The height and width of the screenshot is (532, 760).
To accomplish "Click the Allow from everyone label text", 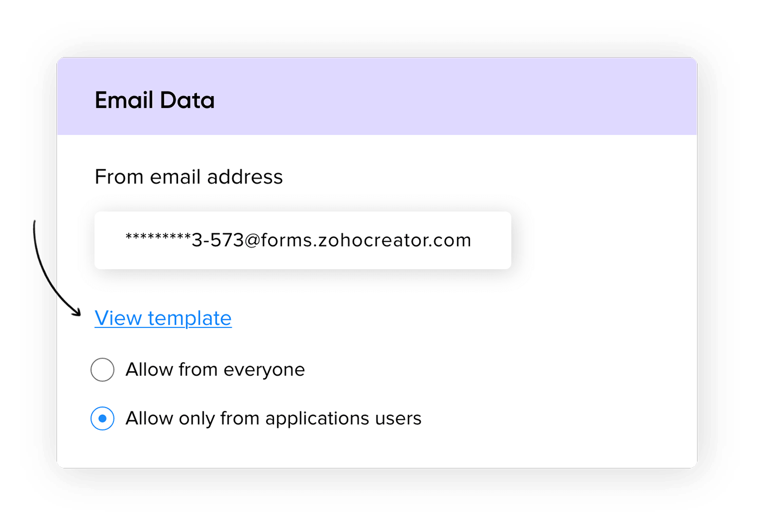I will (x=215, y=370).
